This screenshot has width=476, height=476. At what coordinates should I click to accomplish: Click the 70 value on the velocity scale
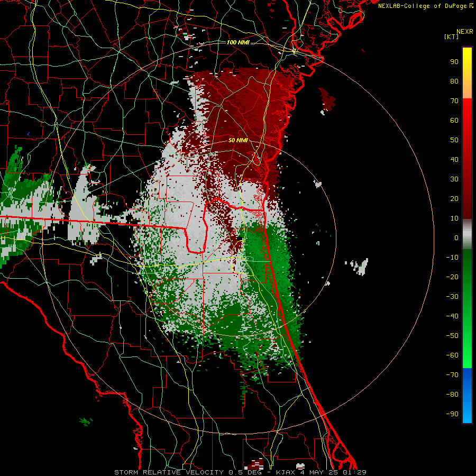pyautogui.click(x=454, y=101)
